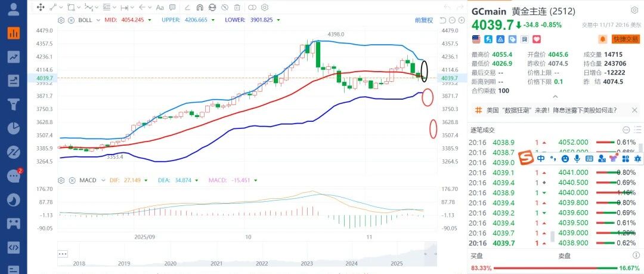Select the text Aa annotation tool

pos(160,7)
